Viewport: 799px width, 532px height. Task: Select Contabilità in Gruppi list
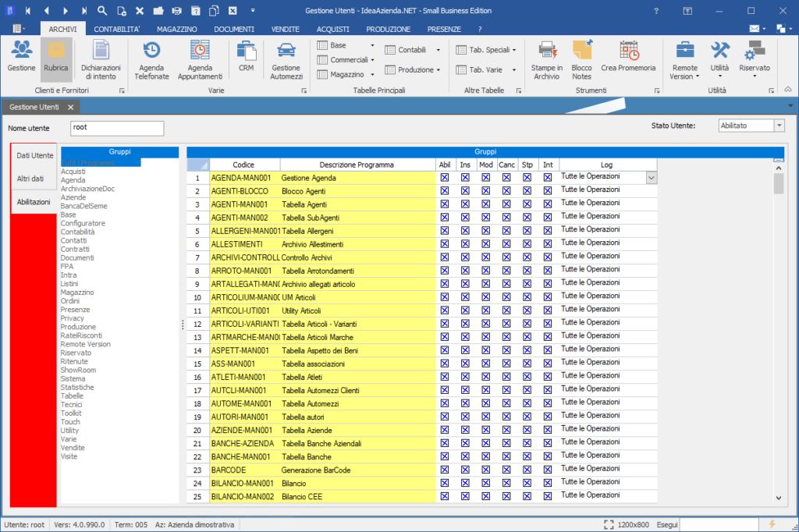pos(77,232)
